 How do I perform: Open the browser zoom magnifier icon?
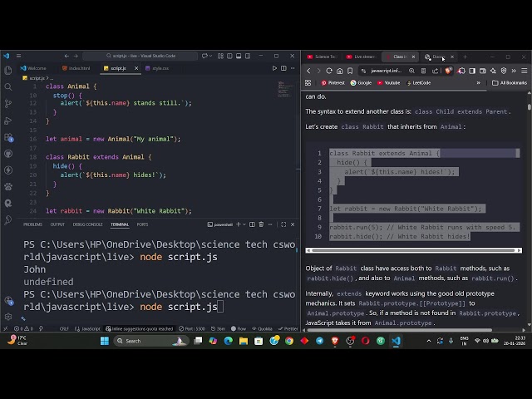point(411,71)
